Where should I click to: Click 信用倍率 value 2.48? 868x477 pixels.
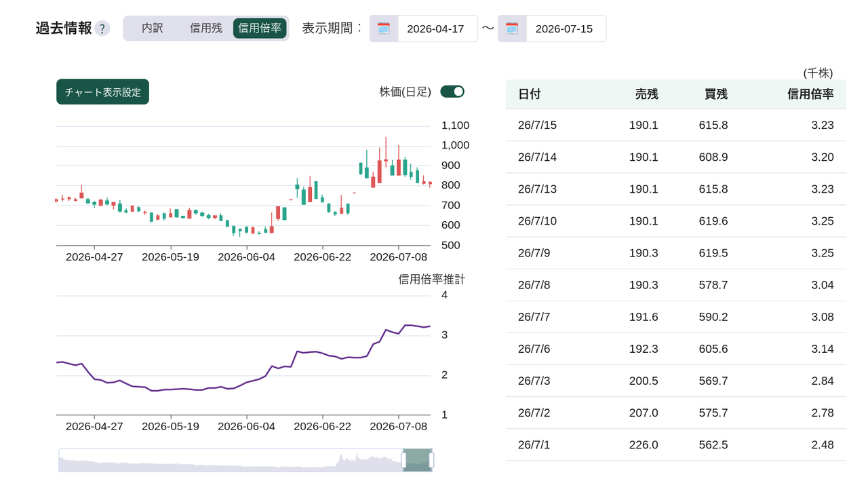(823, 444)
